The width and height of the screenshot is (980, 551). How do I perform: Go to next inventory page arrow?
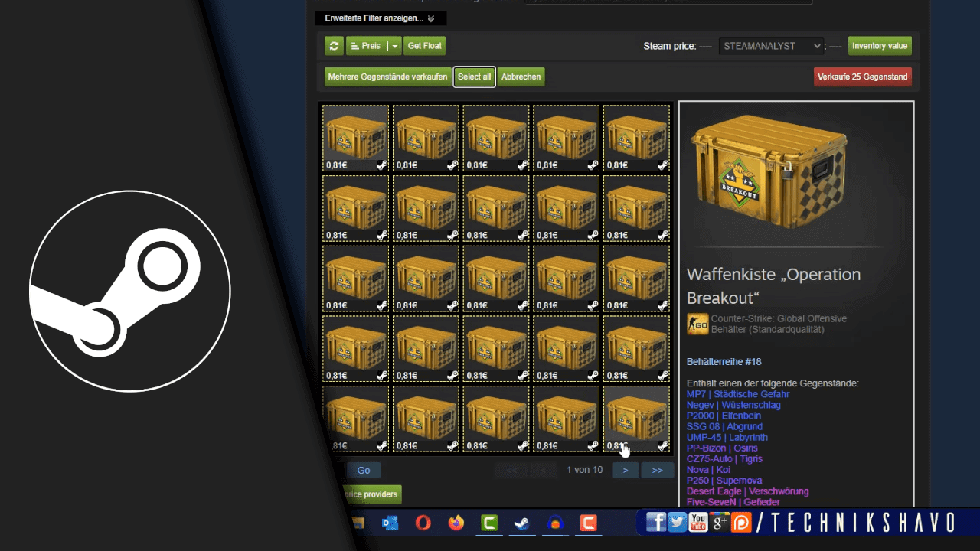point(626,470)
